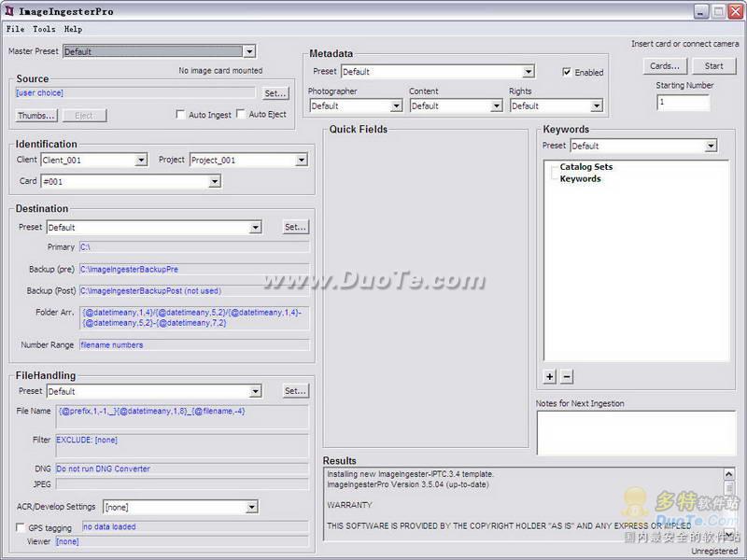Expand the Keywords Preset dropdown

tap(711, 146)
